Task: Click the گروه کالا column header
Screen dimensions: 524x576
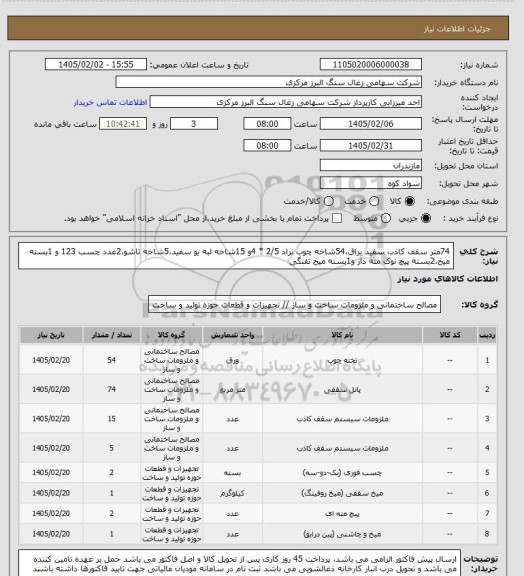Action: pyautogui.click(x=172, y=335)
